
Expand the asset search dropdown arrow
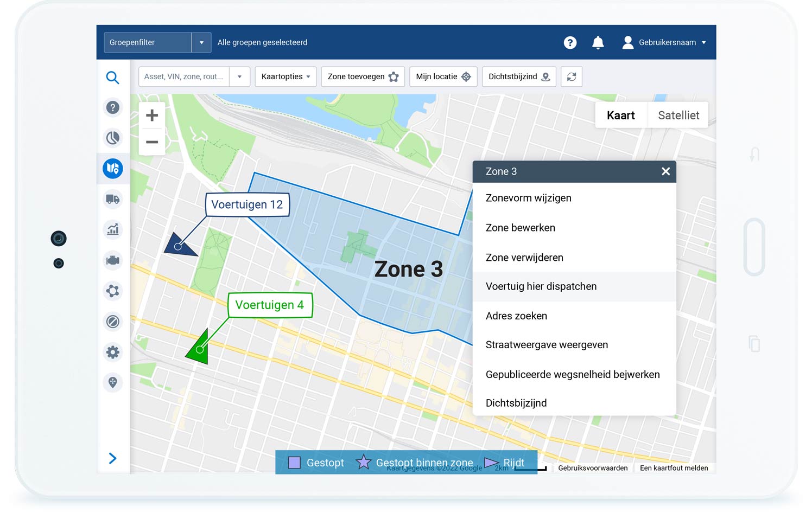click(239, 76)
